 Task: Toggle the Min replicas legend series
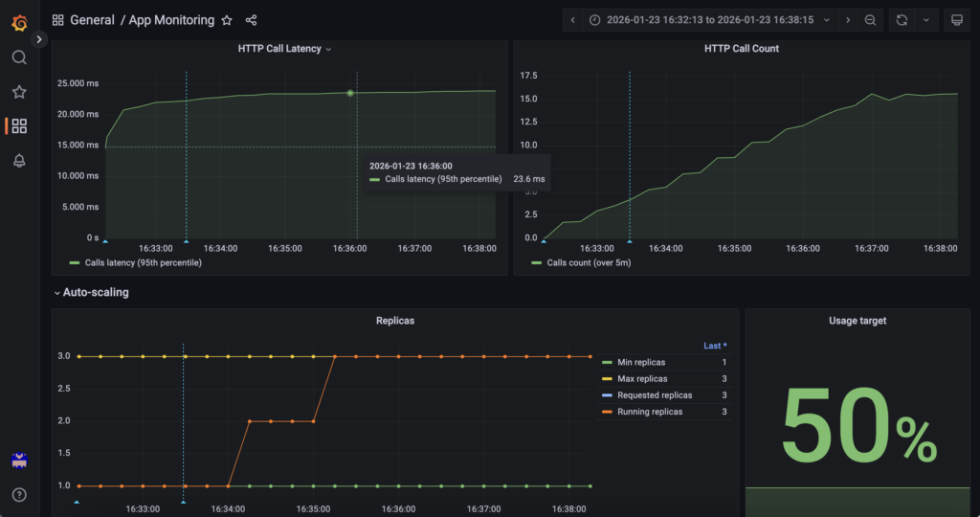(642, 362)
